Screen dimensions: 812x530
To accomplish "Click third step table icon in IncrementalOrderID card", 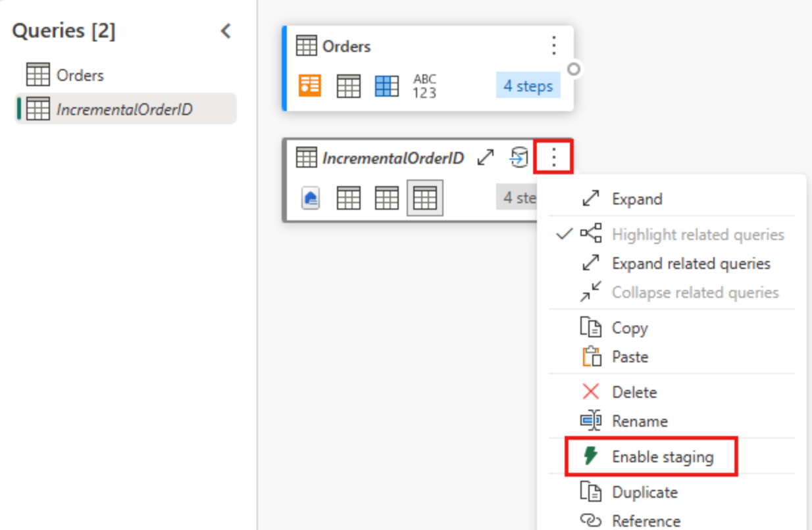I will 386,198.
